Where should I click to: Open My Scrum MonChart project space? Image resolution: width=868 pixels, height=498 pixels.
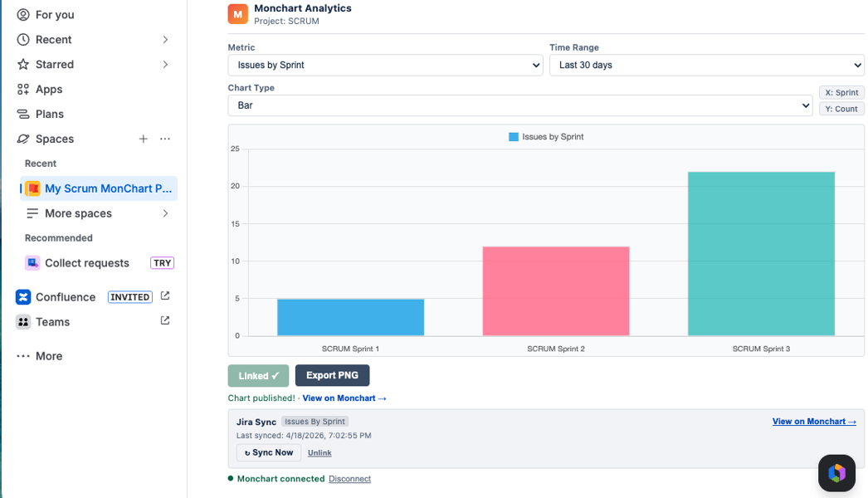pyautogui.click(x=99, y=188)
